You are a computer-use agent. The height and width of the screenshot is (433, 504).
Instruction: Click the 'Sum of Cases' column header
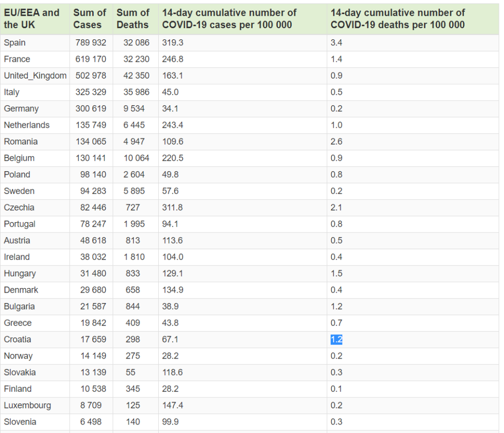[89, 19]
